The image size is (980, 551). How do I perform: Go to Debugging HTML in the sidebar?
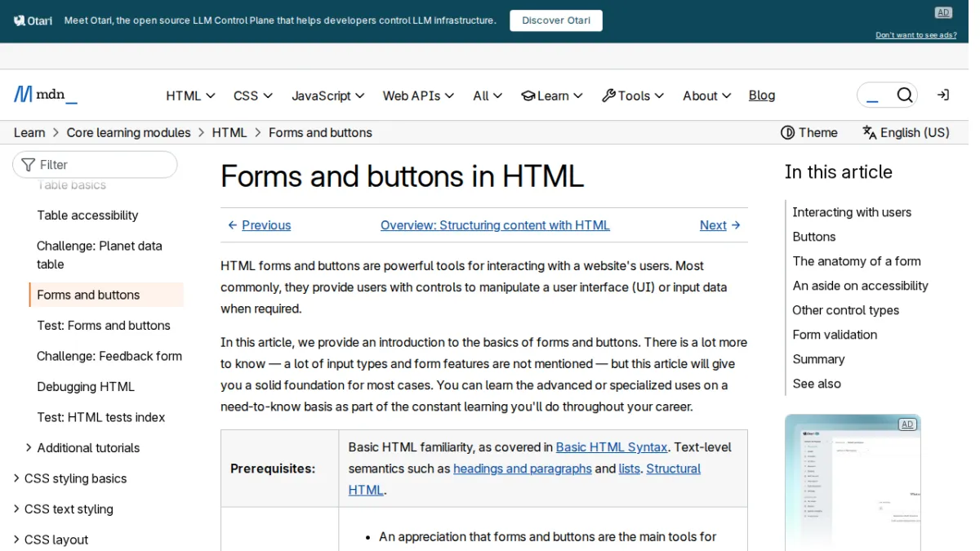pos(86,387)
